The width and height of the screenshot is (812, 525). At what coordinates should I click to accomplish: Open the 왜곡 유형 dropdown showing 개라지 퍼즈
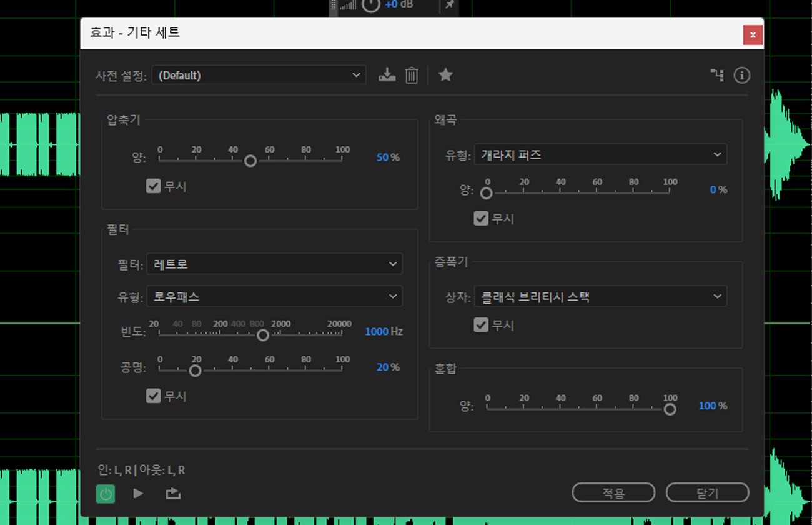click(x=601, y=154)
